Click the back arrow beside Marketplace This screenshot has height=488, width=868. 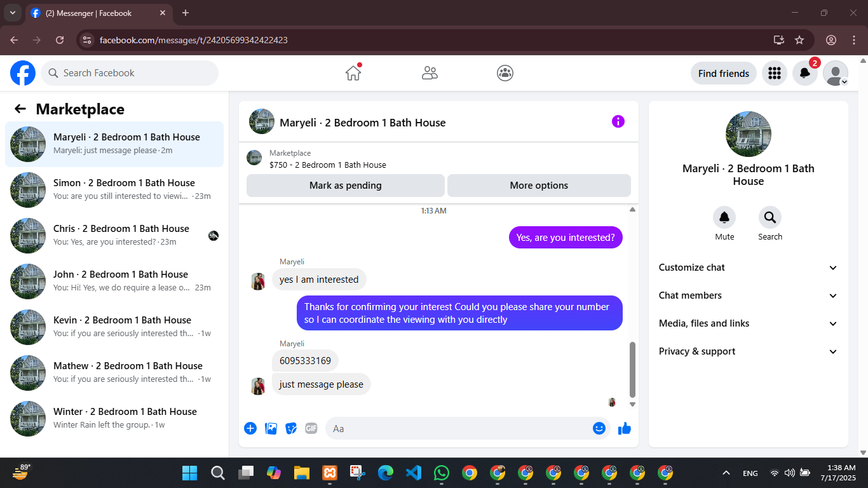pos(20,109)
